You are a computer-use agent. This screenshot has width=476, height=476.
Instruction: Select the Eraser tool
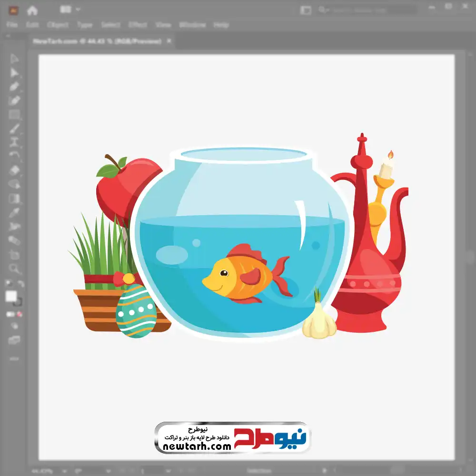click(x=15, y=170)
